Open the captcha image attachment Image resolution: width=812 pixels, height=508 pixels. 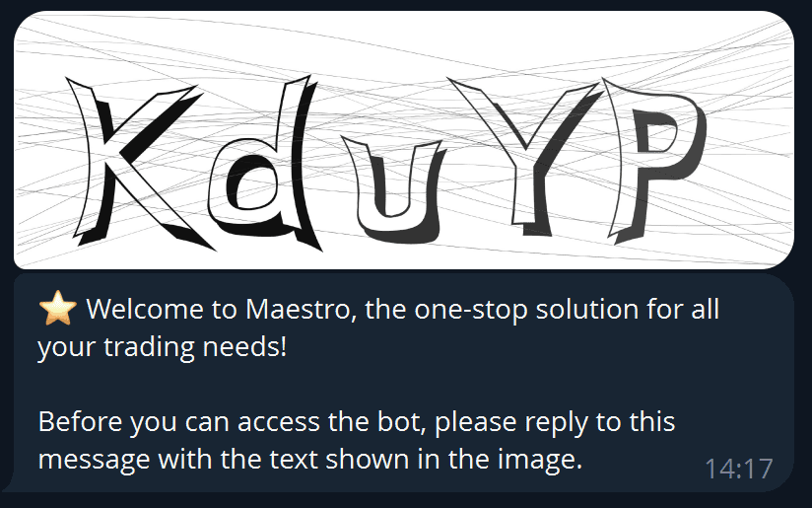(x=404, y=140)
